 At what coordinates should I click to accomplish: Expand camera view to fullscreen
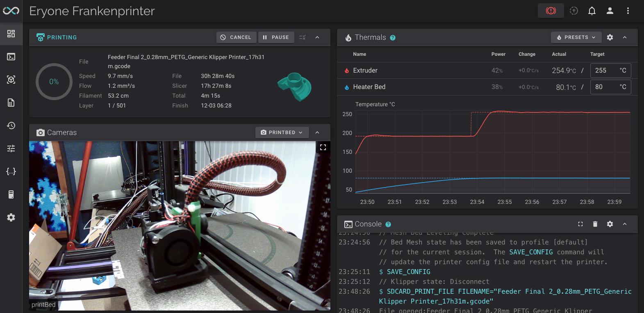pyautogui.click(x=323, y=147)
